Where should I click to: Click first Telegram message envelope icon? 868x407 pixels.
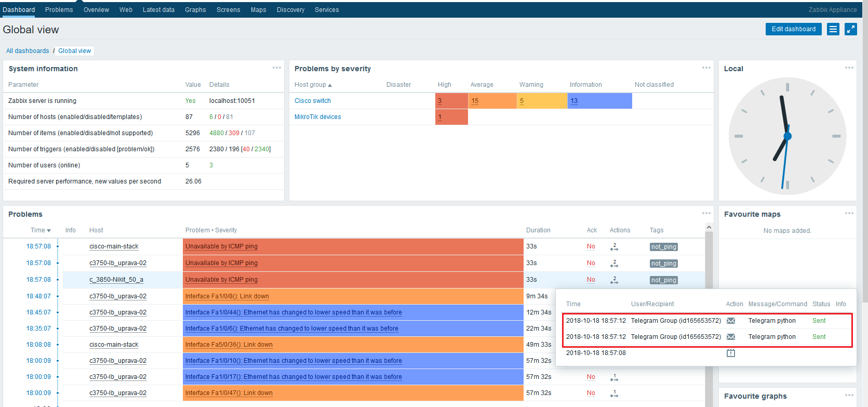pos(731,321)
